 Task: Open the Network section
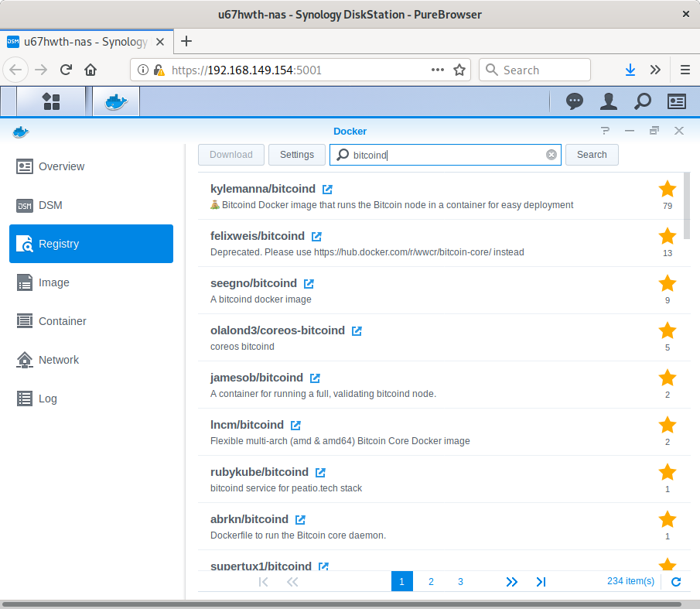coord(91,360)
